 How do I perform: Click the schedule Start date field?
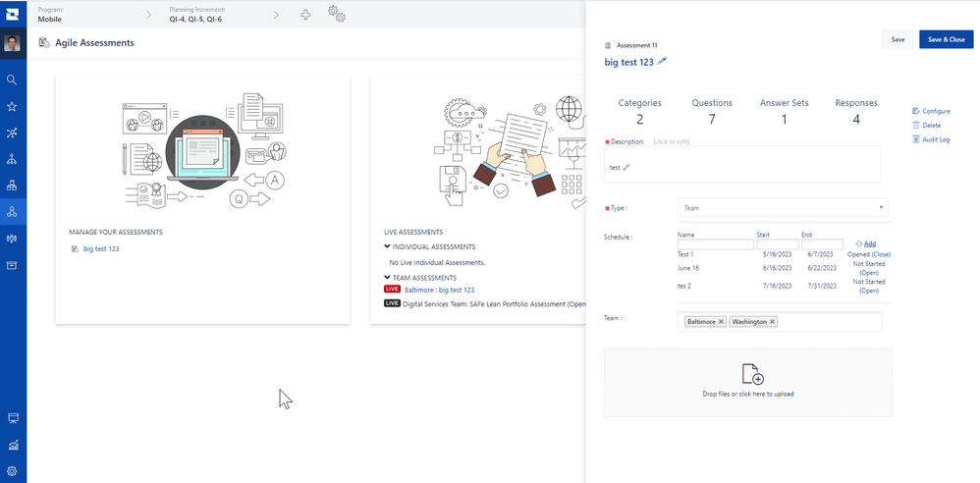(x=778, y=244)
